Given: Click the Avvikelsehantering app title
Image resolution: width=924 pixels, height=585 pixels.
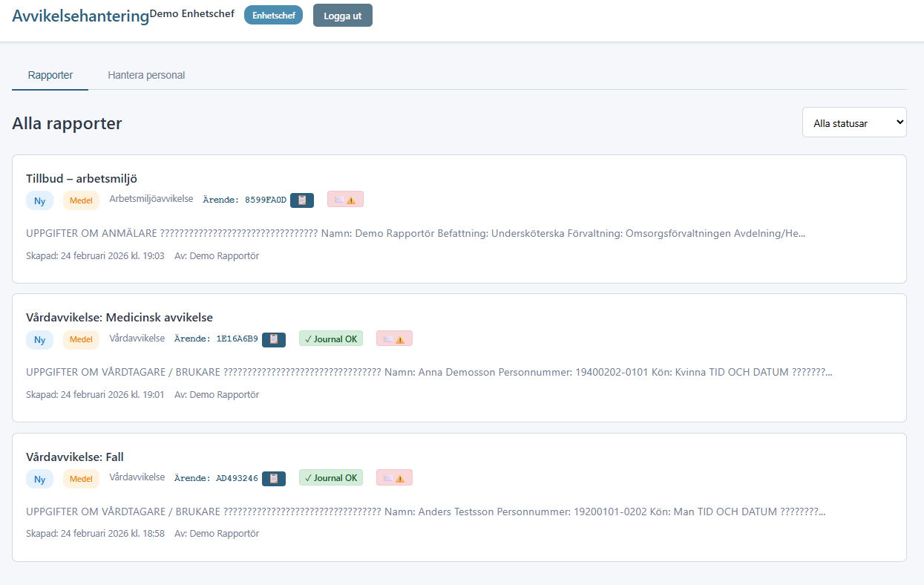Looking at the screenshot, I should (x=80, y=16).
